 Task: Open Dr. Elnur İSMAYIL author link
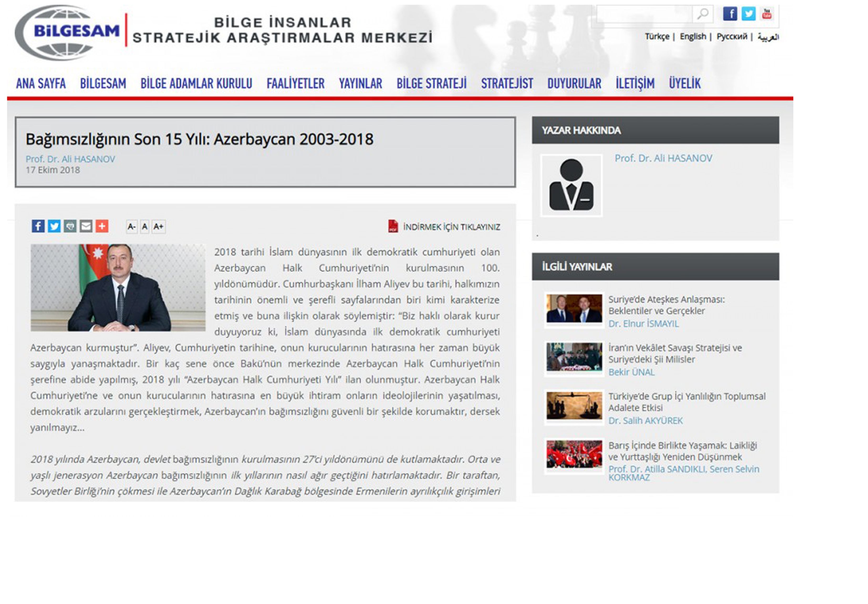point(643,324)
